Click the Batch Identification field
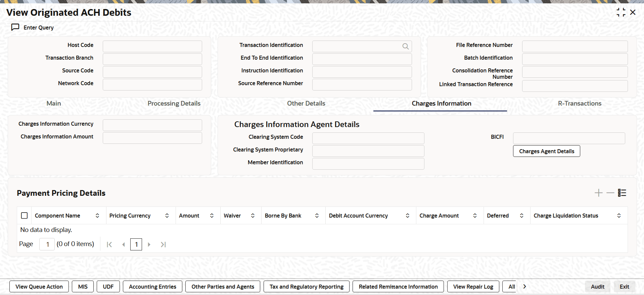 575,59
